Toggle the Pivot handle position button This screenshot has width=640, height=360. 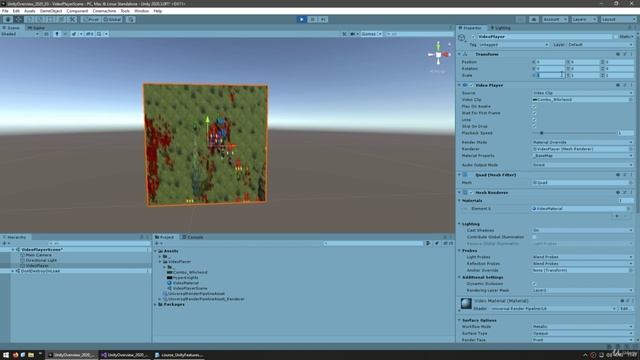pos(91,19)
